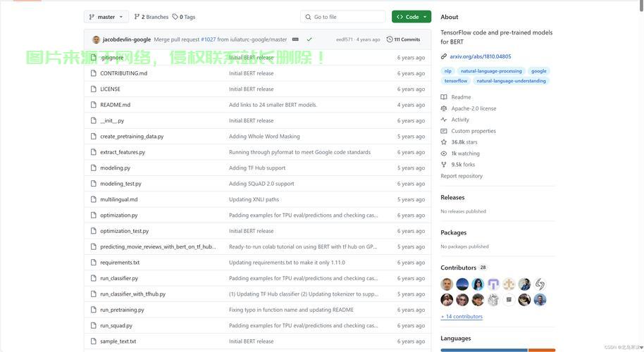
Task: Open jacobdevlin-google author link
Action: (x=127, y=39)
